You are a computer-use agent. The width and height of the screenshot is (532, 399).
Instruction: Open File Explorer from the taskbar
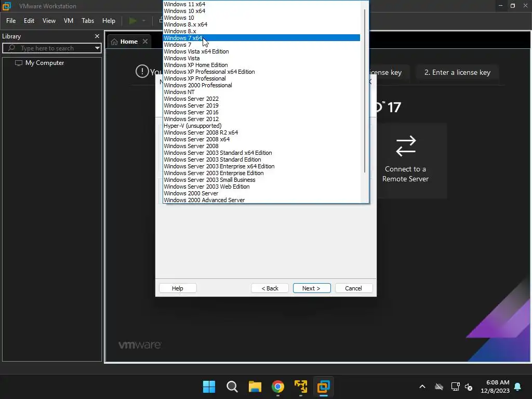coord(255,387)
